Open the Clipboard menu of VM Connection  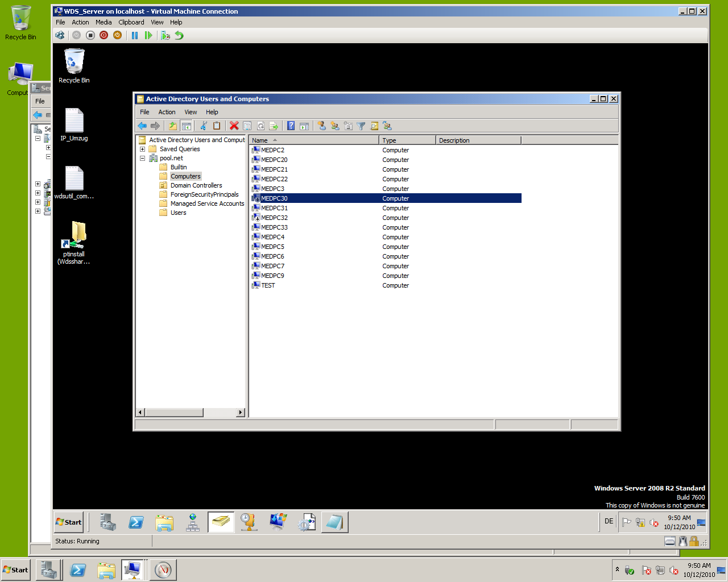click(x=131, y=22)
